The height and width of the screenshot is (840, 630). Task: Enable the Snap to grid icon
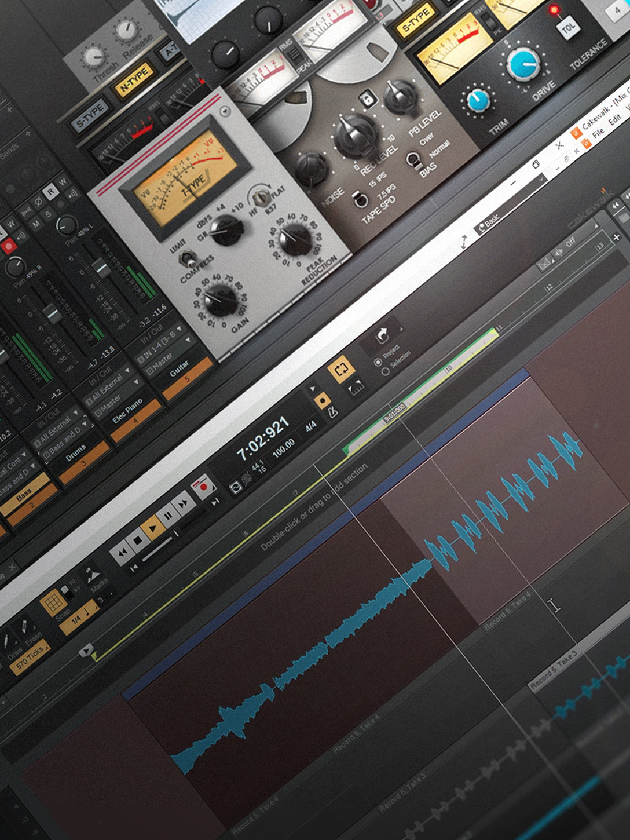pos(53,603)
